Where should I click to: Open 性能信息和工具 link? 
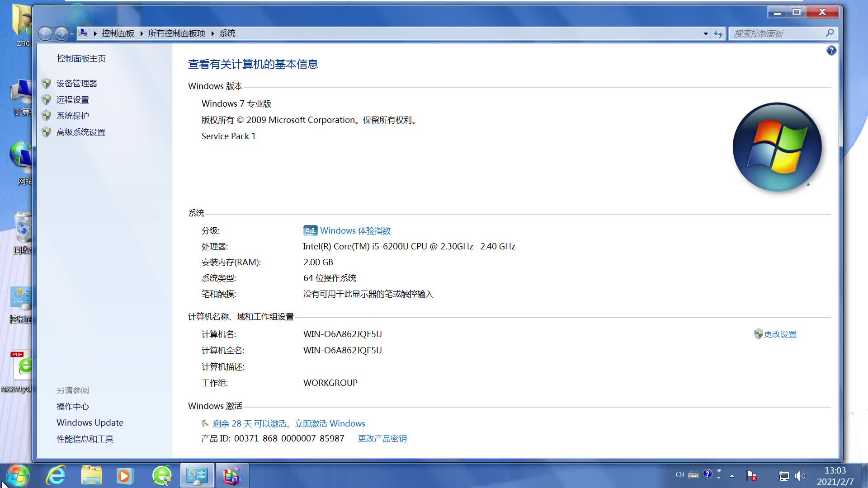click(x=85, y=439)
